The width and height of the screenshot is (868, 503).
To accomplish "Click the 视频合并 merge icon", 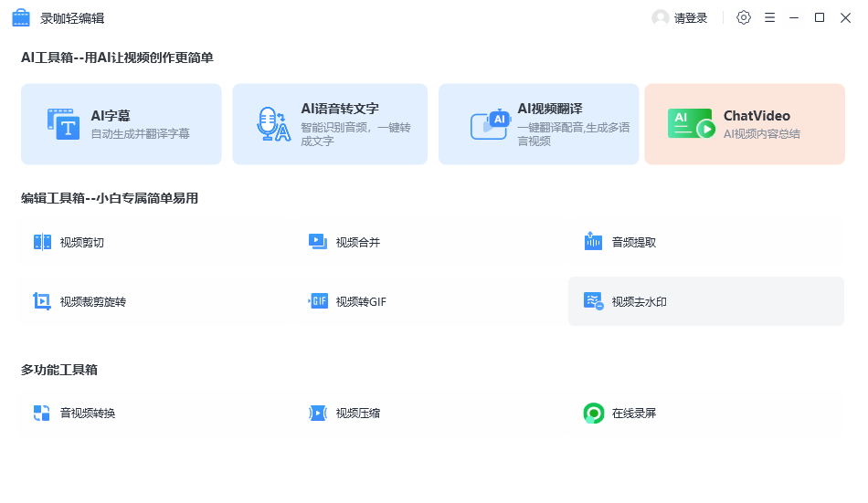I will pos(318,242).
